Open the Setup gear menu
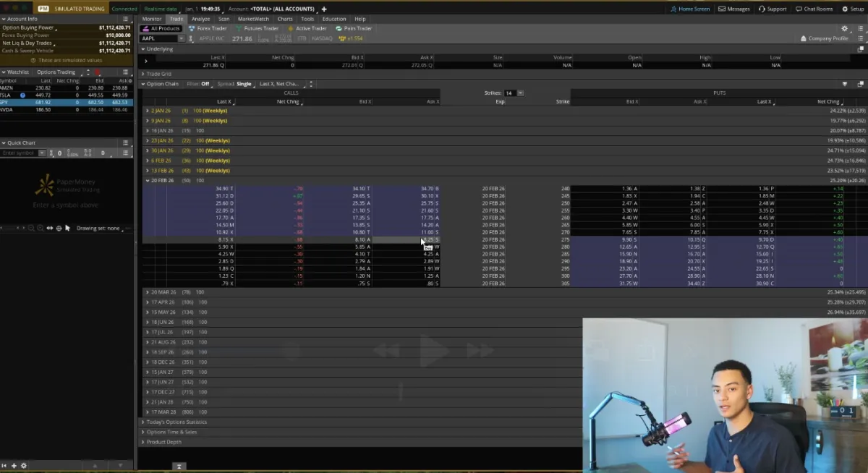This screenshot has width=868, height=473. point(845,9)
